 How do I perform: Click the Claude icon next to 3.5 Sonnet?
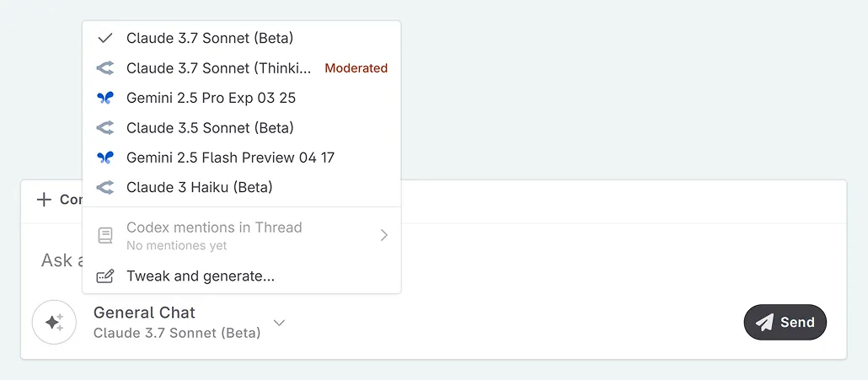(x=104, y=128)
